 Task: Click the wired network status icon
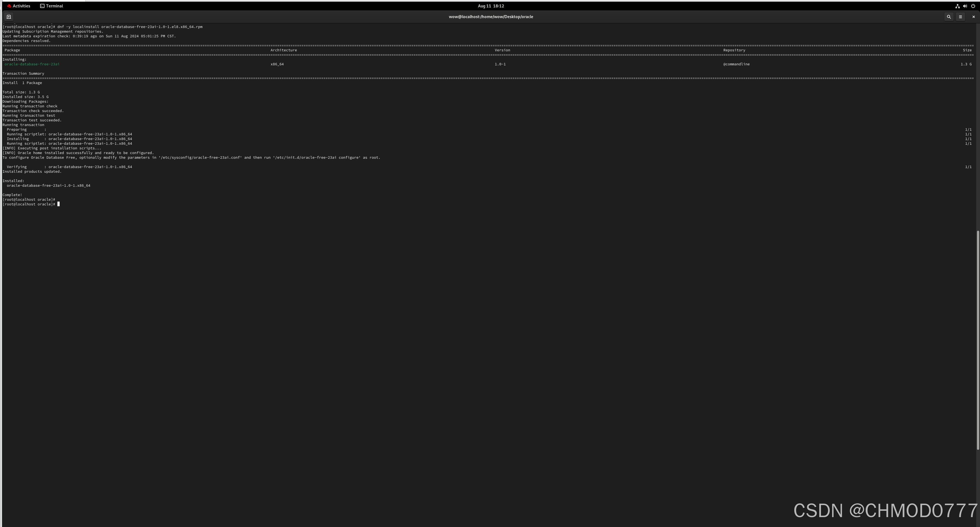click(957, 6)
